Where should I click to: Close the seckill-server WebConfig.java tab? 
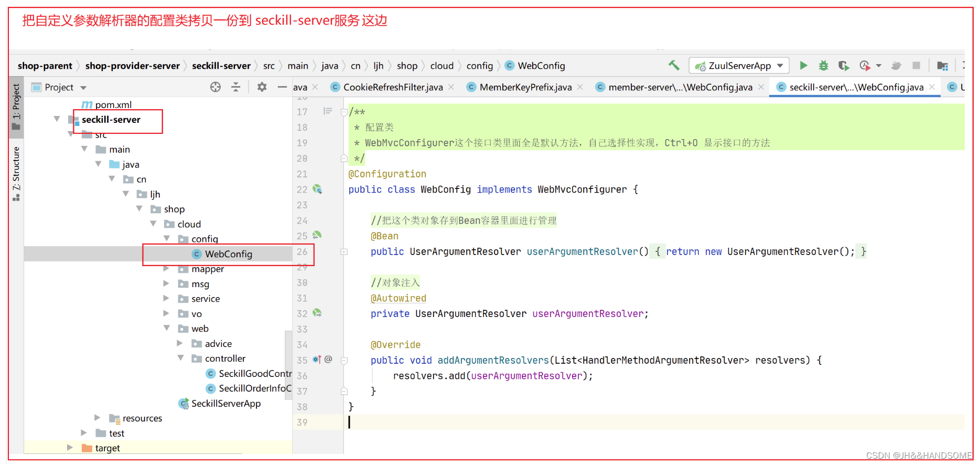932,87
